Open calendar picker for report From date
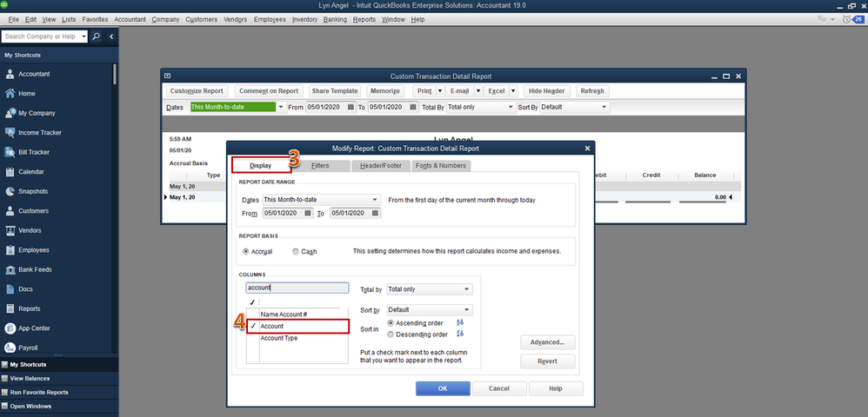The image size is (868, 417). click(x=351, y=108)
